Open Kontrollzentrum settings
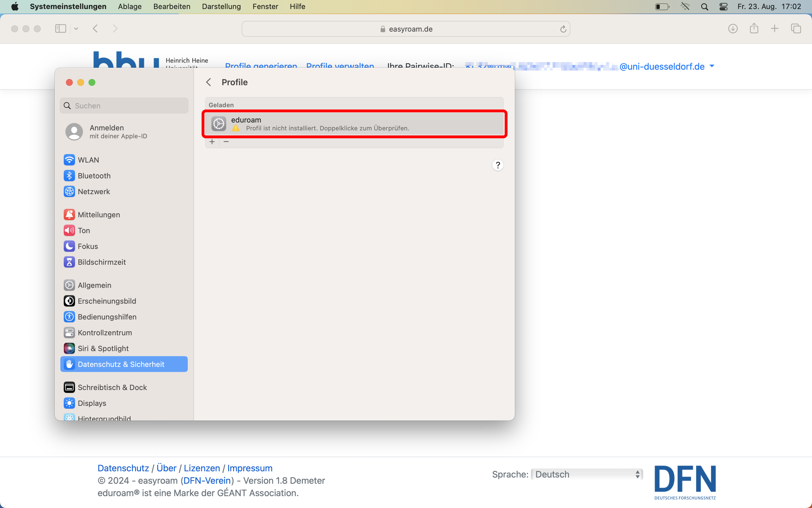 (124, 333)
